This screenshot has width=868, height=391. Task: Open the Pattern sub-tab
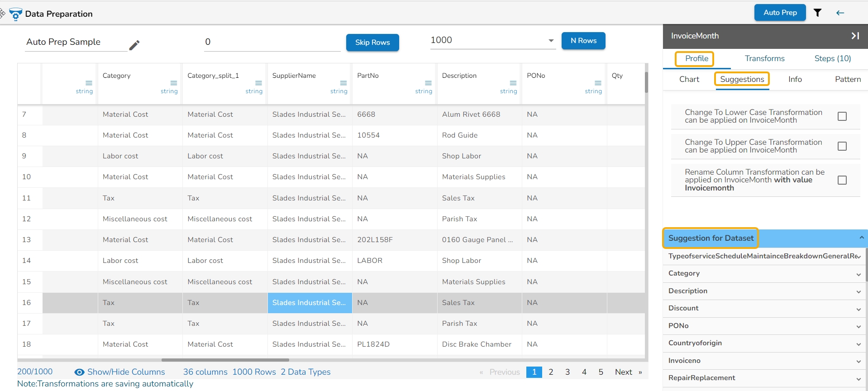click(848, 79)
